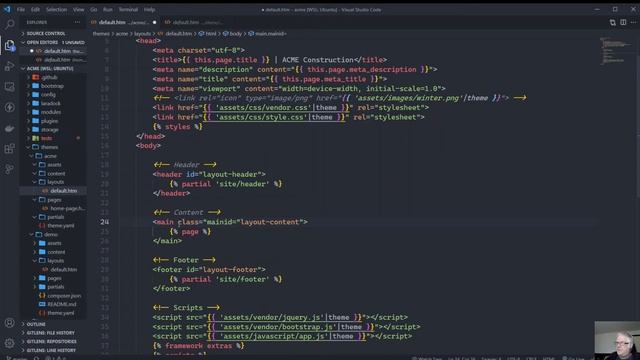Collapse the themes folder
This screenshot has width=640, height=360.
click(49, 147)
